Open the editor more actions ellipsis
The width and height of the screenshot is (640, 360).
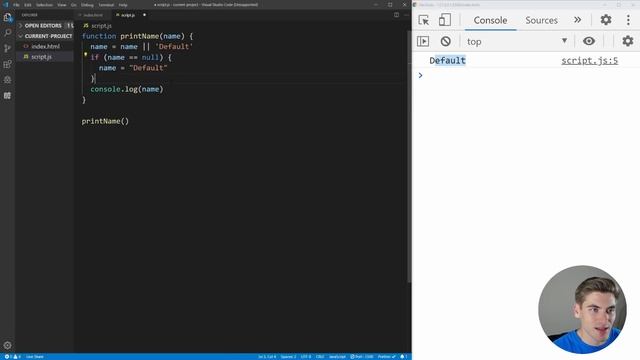(x=407, y=15)
